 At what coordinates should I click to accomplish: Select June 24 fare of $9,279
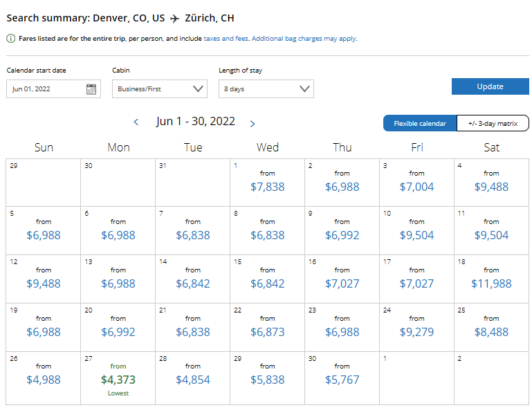(416, 332)
